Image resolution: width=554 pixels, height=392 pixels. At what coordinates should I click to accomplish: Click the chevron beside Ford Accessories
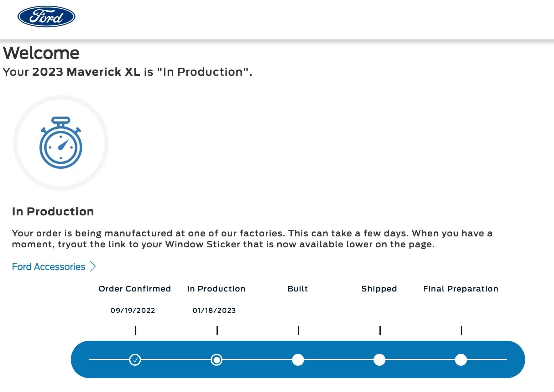pos(93,267)
